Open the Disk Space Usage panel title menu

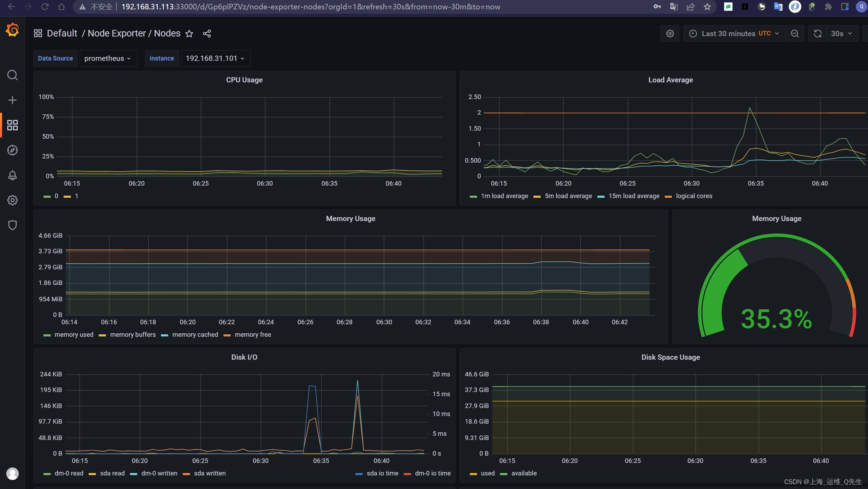[x=670, y=357]
